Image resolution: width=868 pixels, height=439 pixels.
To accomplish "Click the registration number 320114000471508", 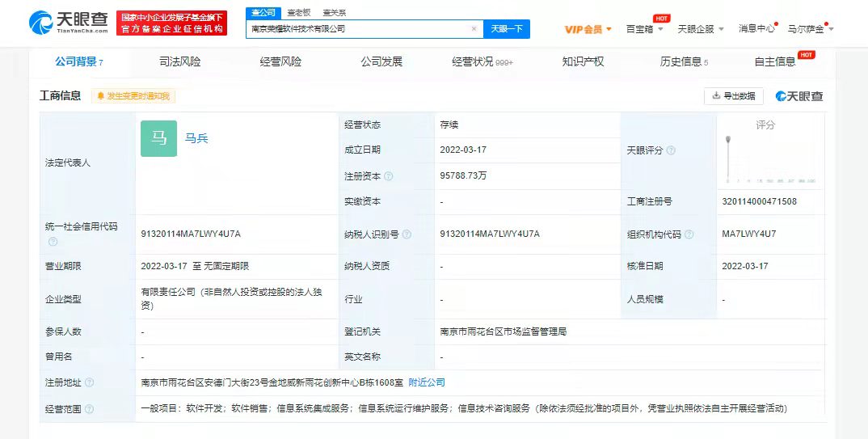I will [760, 201].
